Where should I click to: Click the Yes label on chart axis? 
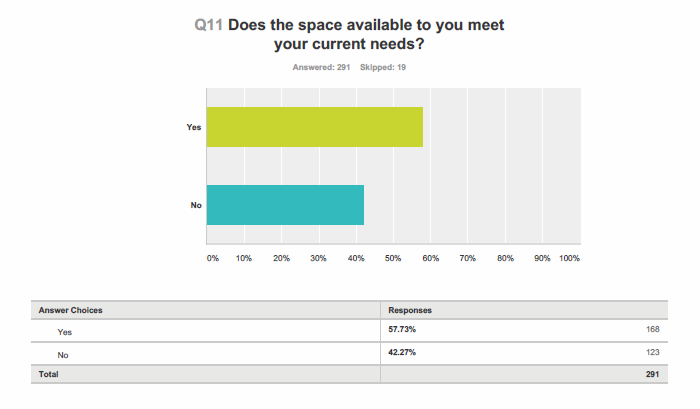point(194,127)
